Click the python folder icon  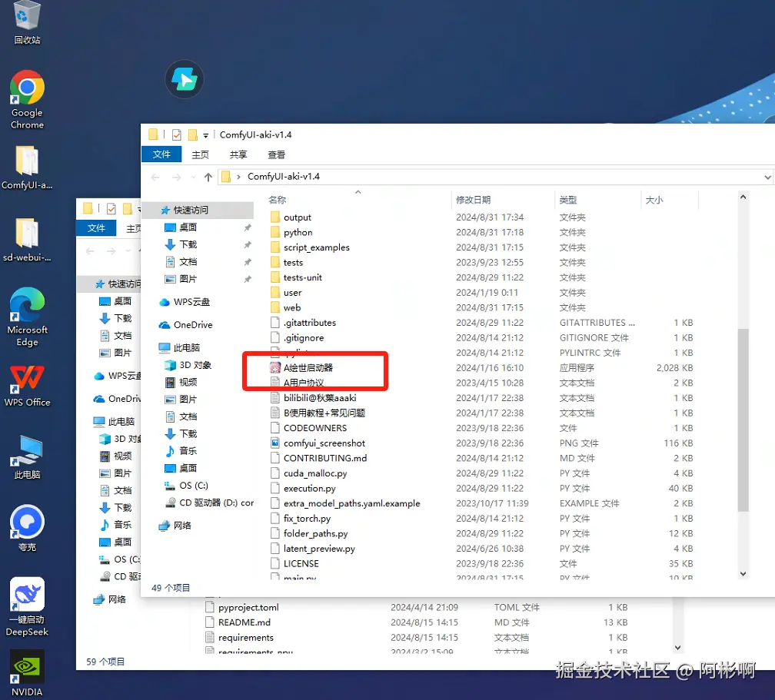tap(275, 232)
